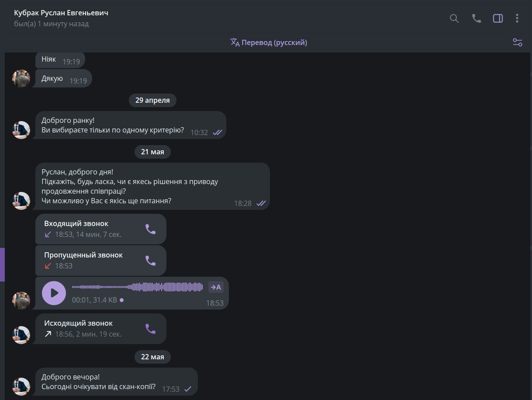Click the avatar beside the voice message
Viewport: 532px width, 400px height.
[21, 301]
